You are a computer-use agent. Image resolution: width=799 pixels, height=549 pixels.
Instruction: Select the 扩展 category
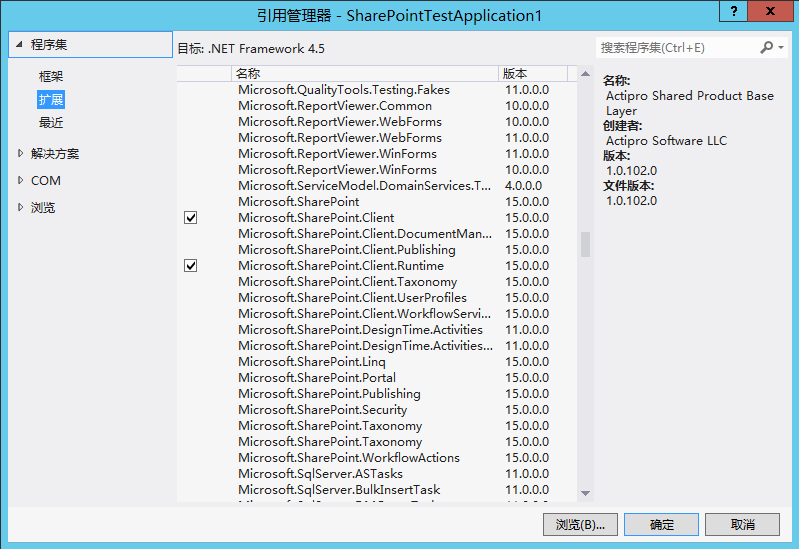point(51,99)
